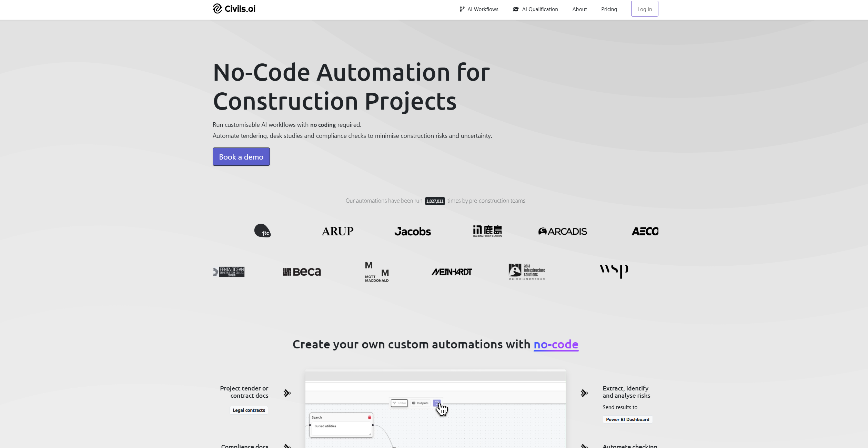Image resolution: width=868 pixels, height=448 pixels.
Task: Switch to the Editor tab
Action: point(400,403)
